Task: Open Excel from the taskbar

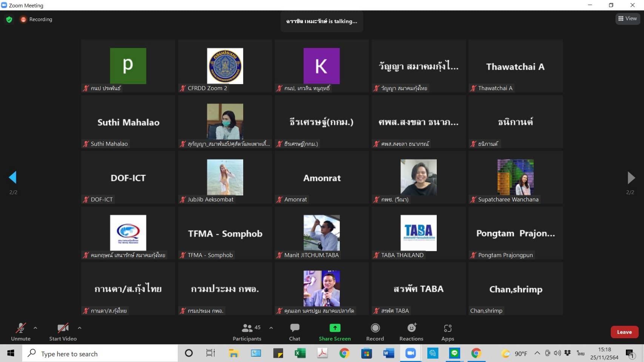Action: click(x=300, y=353)
